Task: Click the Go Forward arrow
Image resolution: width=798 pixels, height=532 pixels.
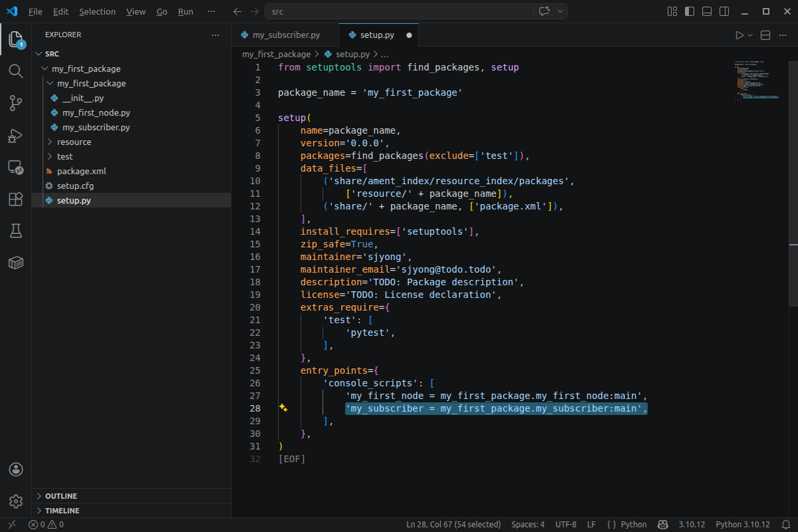Action: click(253, 11)
